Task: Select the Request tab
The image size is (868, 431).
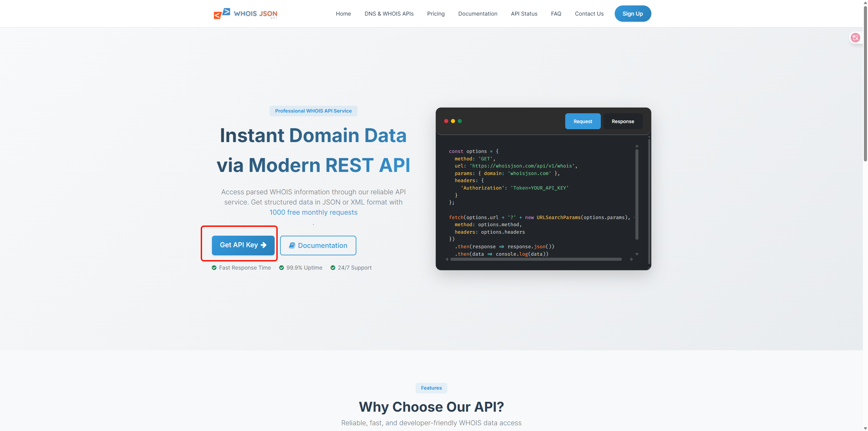Action: [x=583, y=121]
